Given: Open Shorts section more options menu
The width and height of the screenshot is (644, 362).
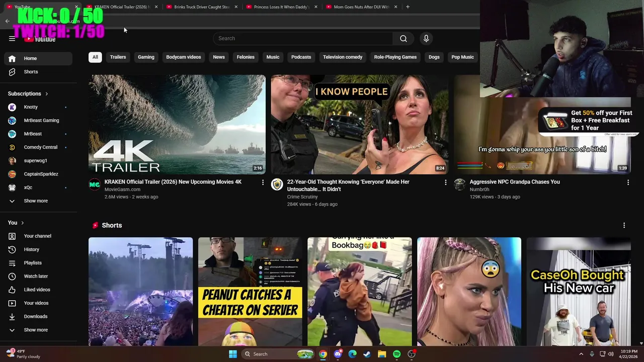Looking at the screenshot, I should tap(624, 225).
